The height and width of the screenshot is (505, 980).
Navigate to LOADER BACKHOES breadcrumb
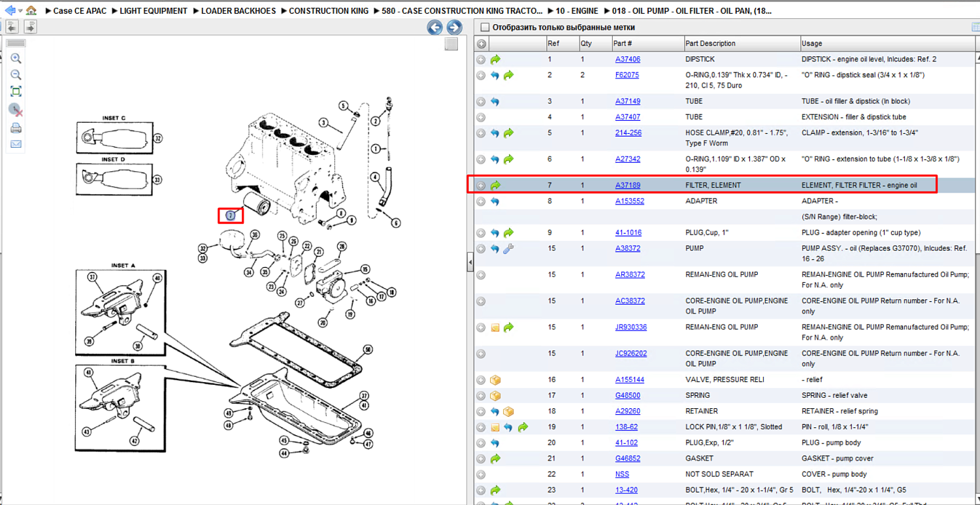click(238, 11)
